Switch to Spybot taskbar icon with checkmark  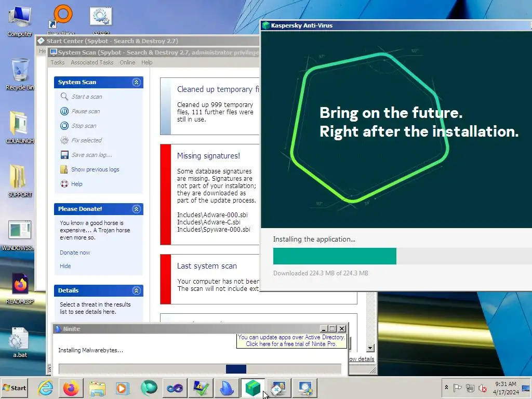click(x=201, y=388)
